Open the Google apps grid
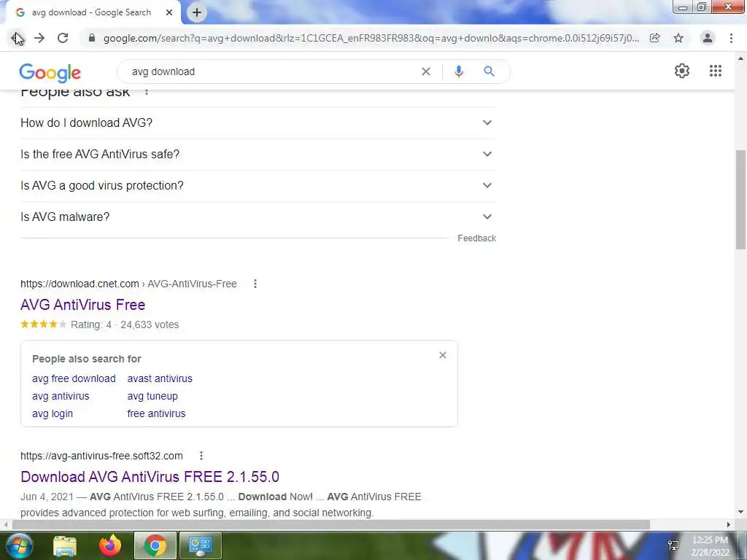 pyautogui.click(x=716, y=71)
